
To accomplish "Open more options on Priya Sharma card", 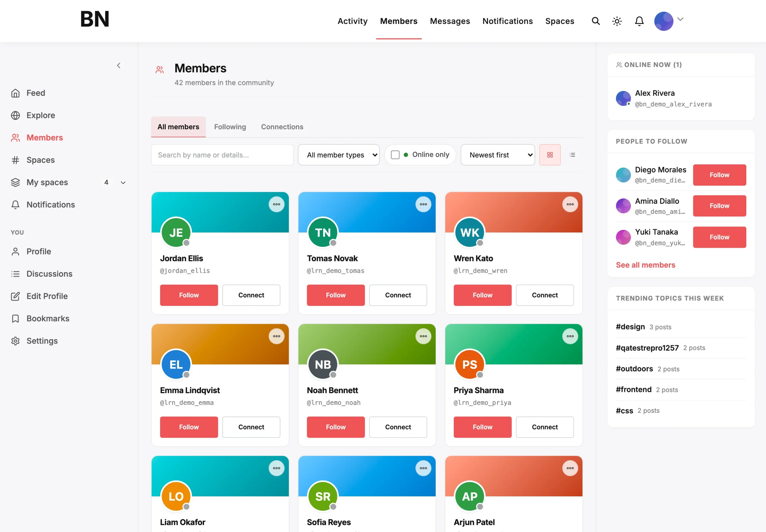I will (x=570, y=336).
